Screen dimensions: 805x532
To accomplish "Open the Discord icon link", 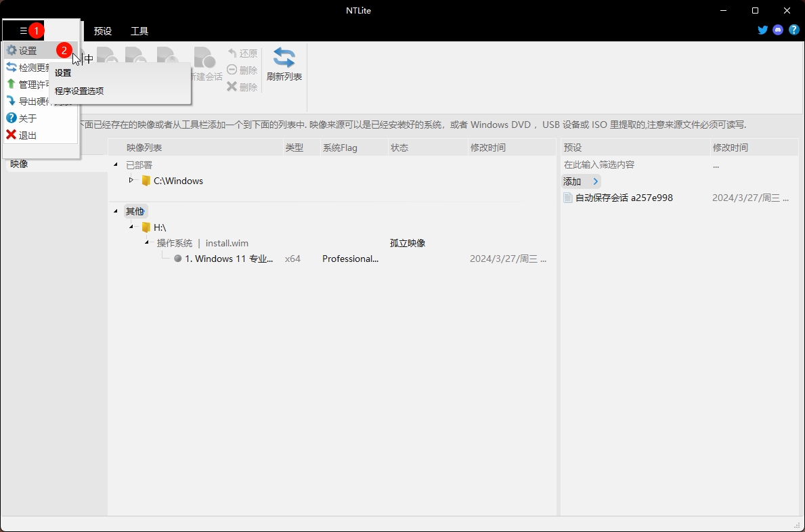I will pyautogui.click(x=778, y=30).
